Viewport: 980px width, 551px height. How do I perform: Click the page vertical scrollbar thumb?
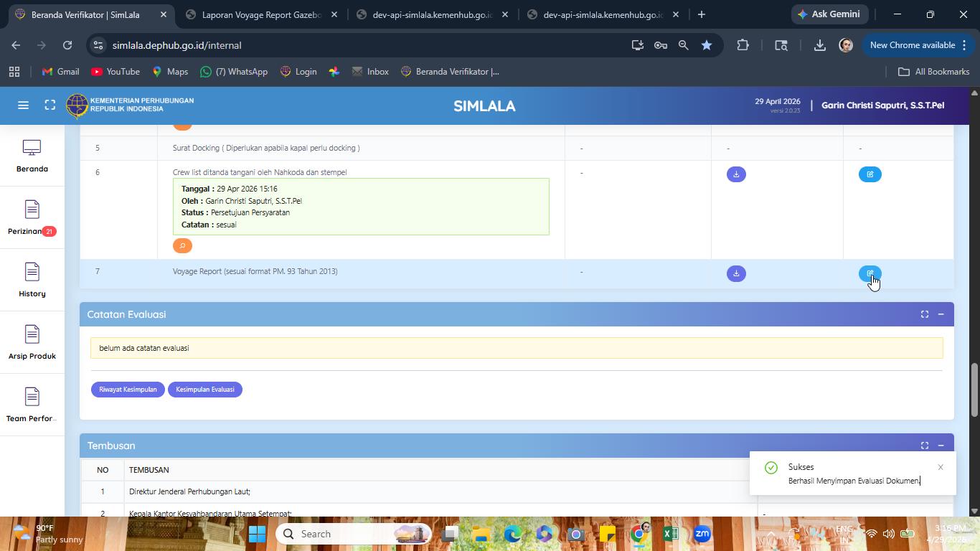click(974, 390)
